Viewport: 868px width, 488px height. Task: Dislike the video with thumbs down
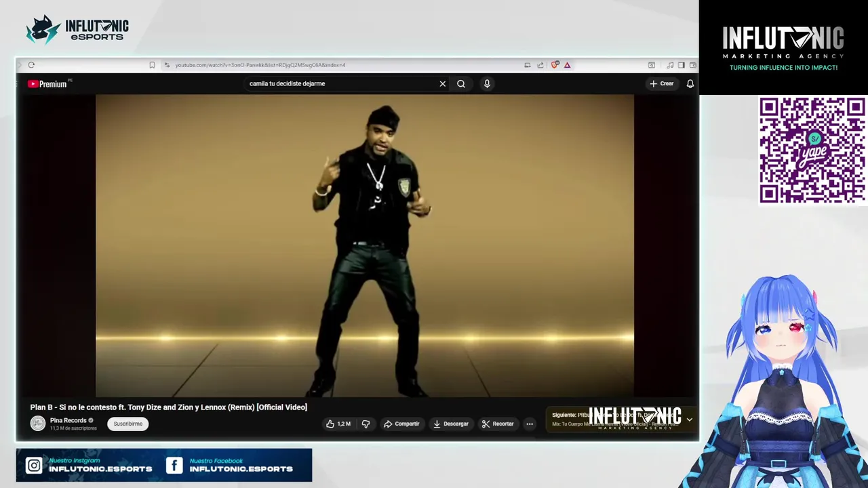[x=366, y=424]
